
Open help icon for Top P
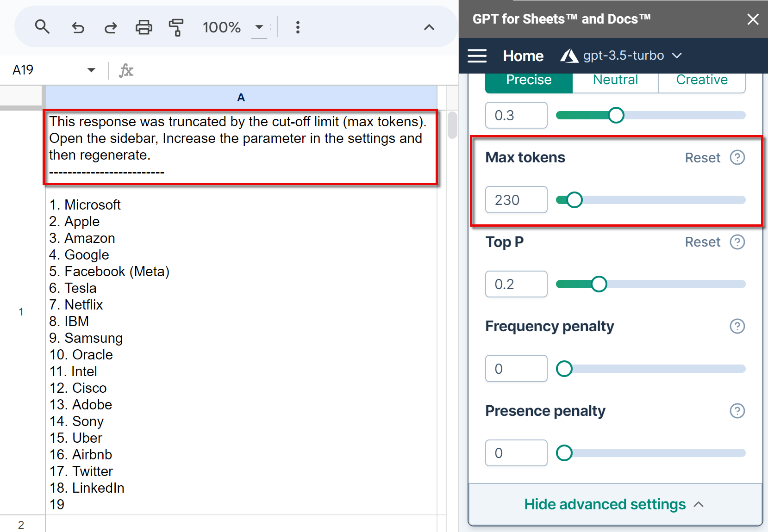[x=737, y=242]
